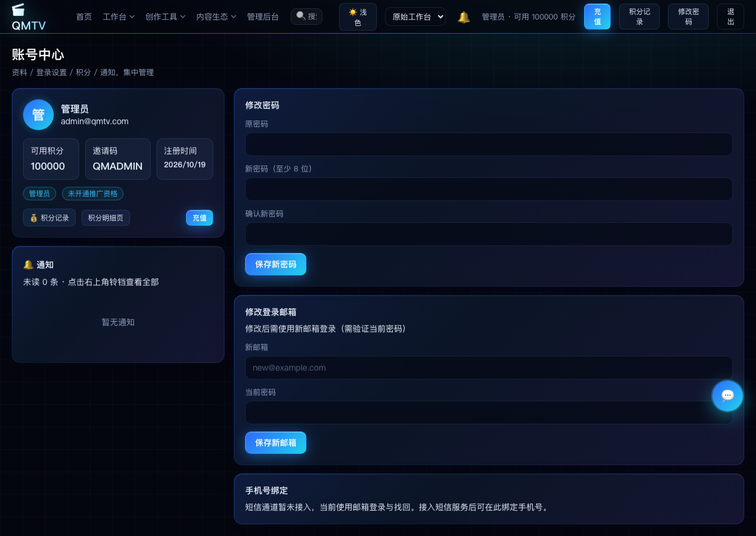Click the 保存新密码 button
Viewport: 756px width, 536px height.
276,264
